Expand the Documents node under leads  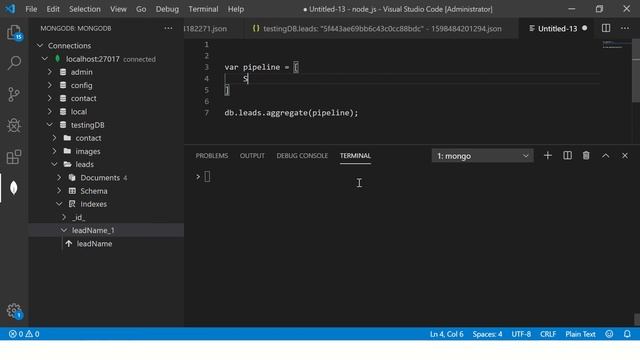pyautogui.click(x=60, y=178)
